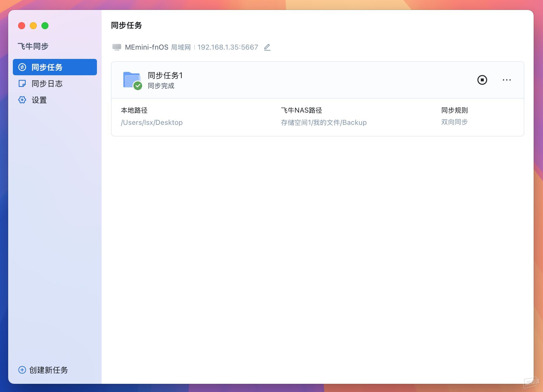Maximize the window with the green button
The image size is (543, 392).
click(45, 26)
